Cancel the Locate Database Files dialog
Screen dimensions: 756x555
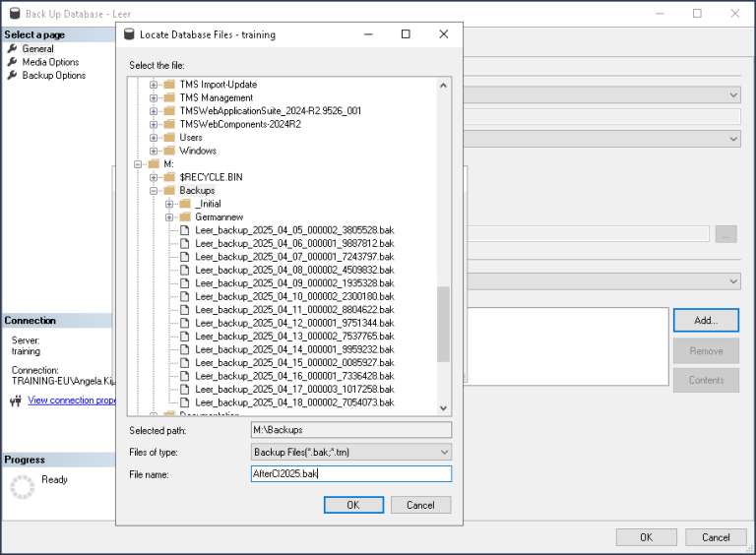(420, 505)
